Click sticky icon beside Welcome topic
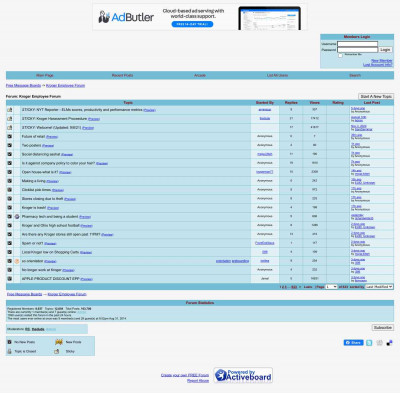The height and width of the screenshot is (393, 400). [9, 128]
